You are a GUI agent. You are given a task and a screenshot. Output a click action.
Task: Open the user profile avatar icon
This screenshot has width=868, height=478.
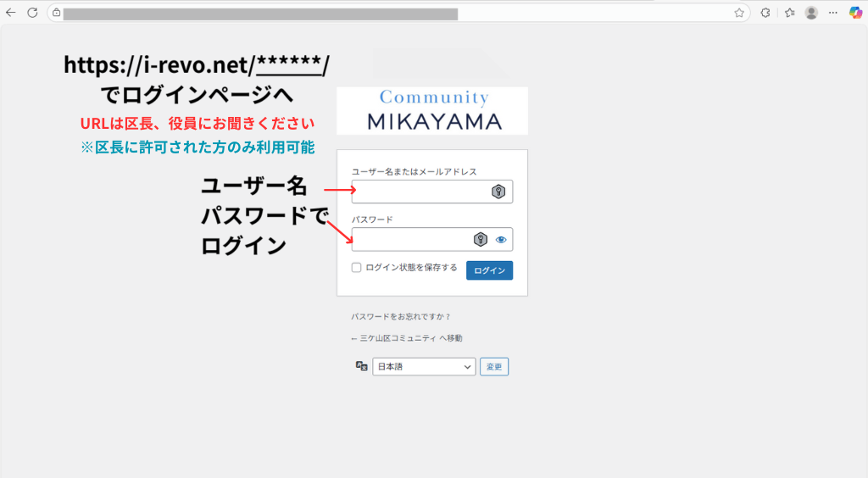coord(811,13)
